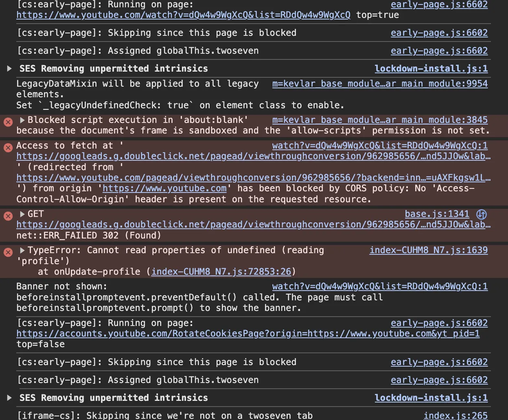Expand the Blocked script execution error
508x420 pixels.
tap(22, 120)
